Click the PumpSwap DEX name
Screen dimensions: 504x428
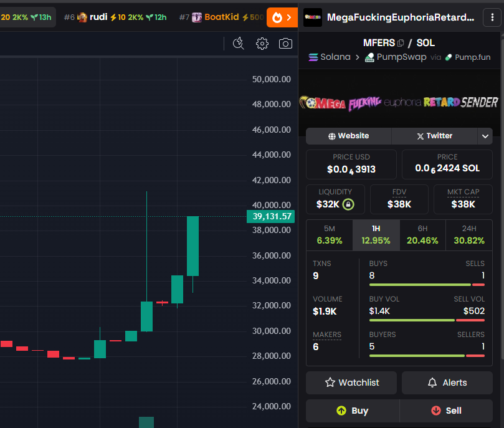pos(401,57)
